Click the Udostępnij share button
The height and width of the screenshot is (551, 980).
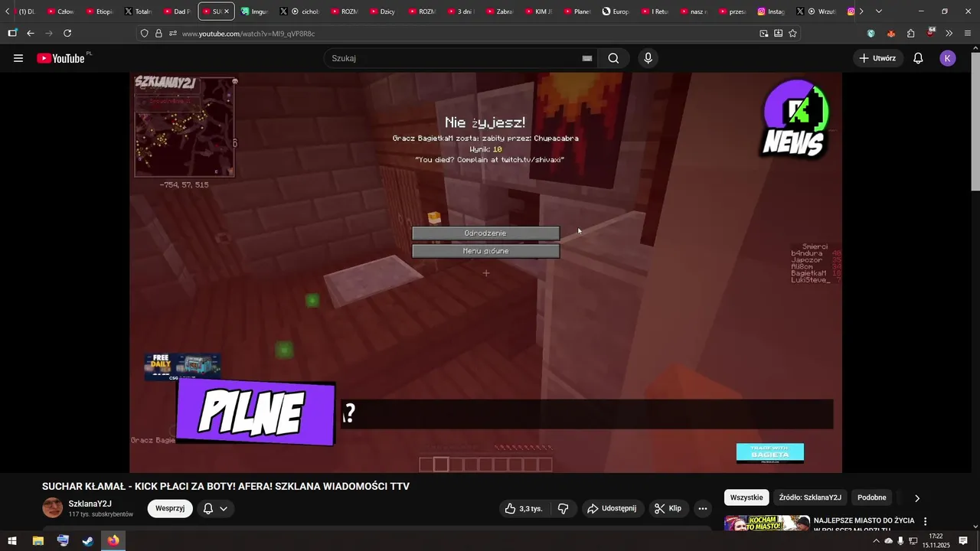[612, 508]
